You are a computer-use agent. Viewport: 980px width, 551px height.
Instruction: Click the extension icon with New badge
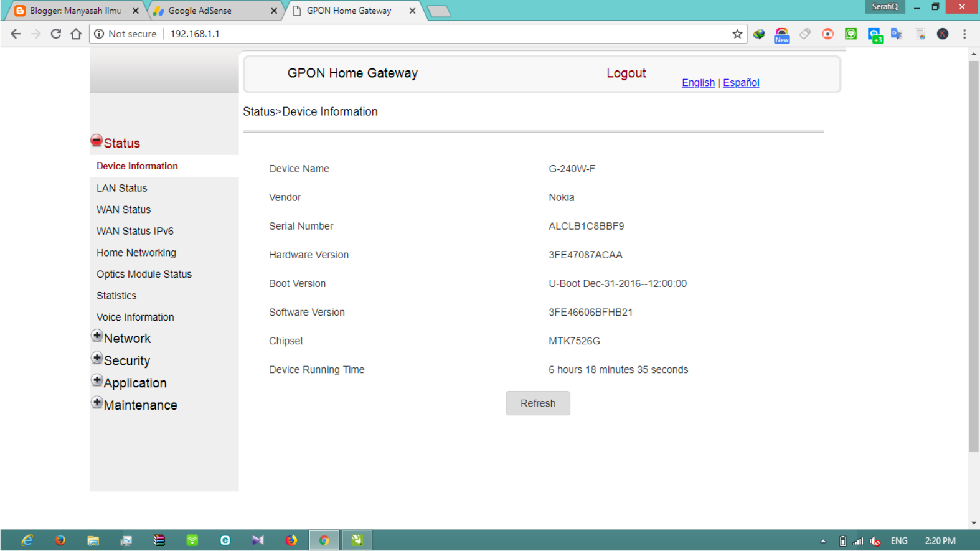tap(781, 35)
